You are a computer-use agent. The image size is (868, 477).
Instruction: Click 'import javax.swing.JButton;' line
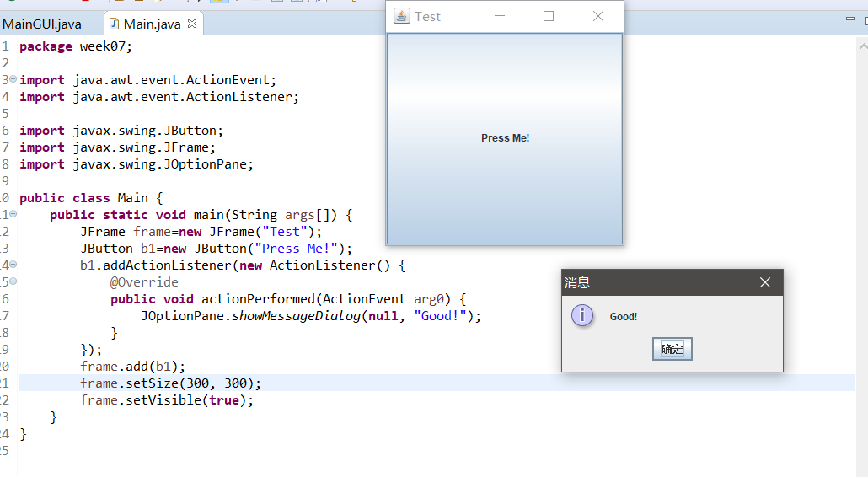pos(121,131)
